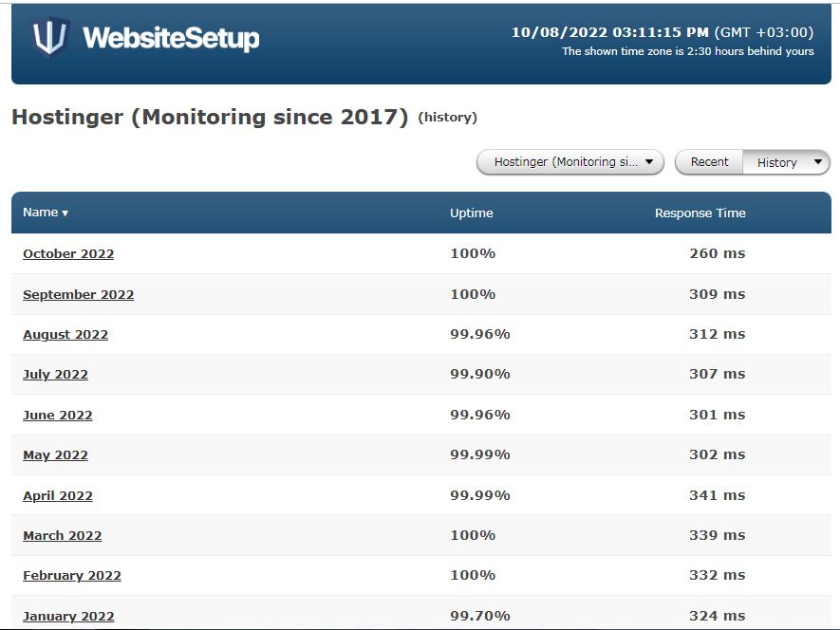Select the History tab

[x=776, y=162]
